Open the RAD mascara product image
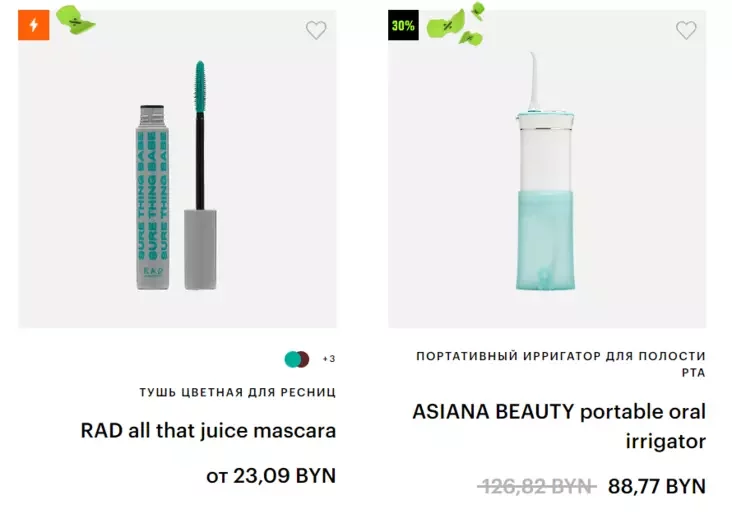The image size is (732, 514). 160,200
